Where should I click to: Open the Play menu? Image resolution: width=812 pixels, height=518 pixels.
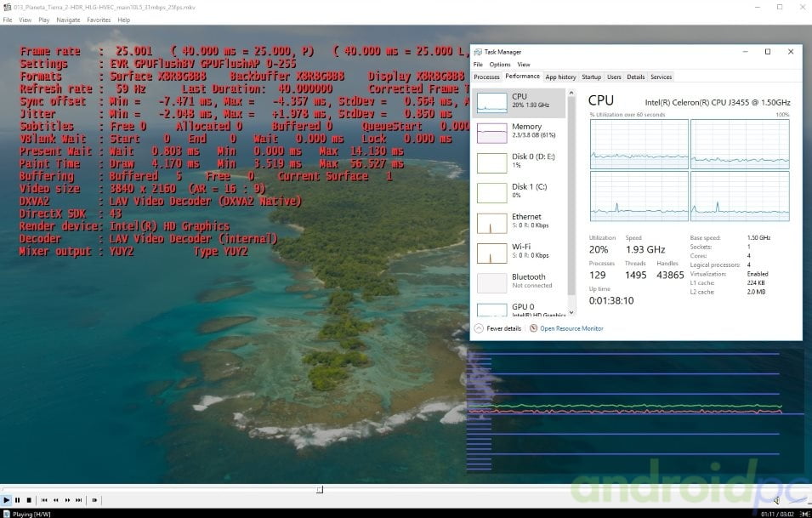44,20
